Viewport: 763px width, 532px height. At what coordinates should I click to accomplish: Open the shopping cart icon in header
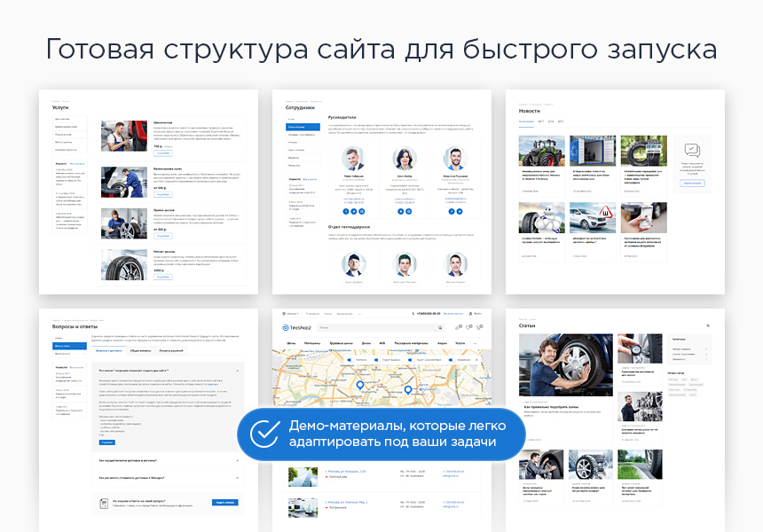click(x=480, y=328)
